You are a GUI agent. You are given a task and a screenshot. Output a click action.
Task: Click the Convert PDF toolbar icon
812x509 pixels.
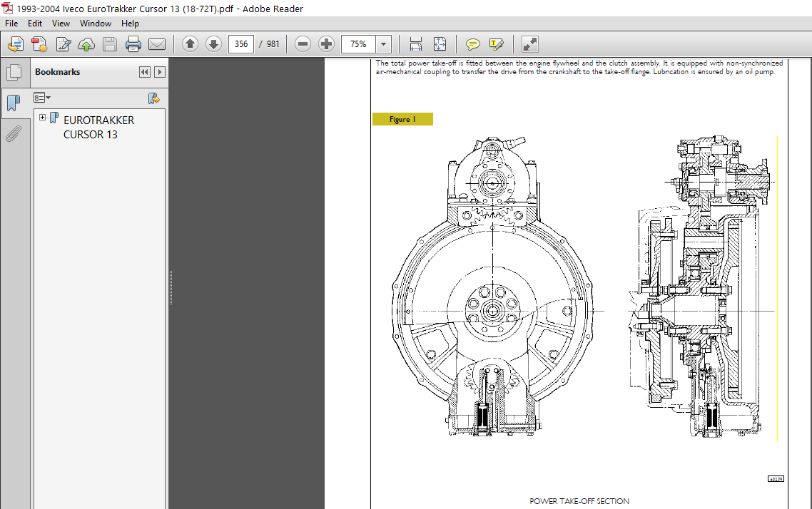click(x=39, y=44)
